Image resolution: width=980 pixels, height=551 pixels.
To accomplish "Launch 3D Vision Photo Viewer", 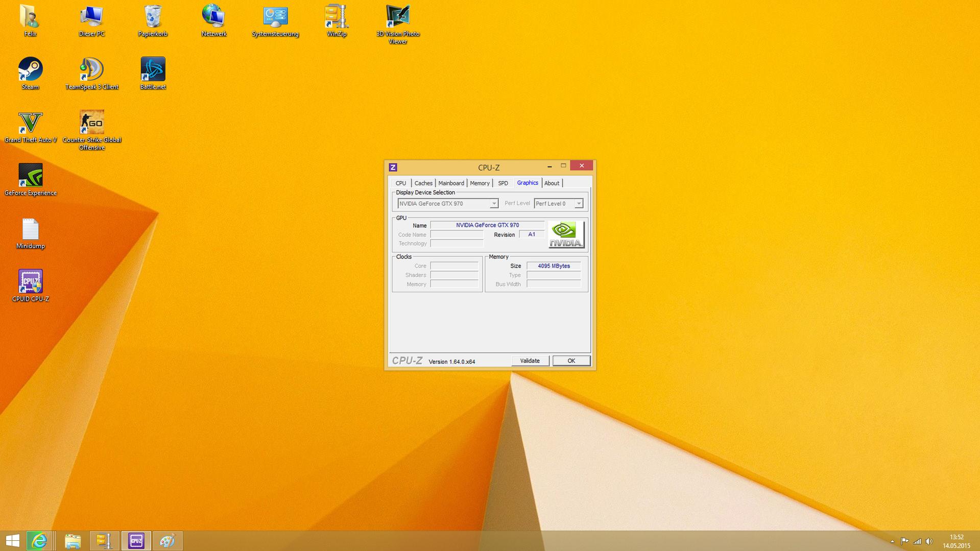I will point(398,25).
